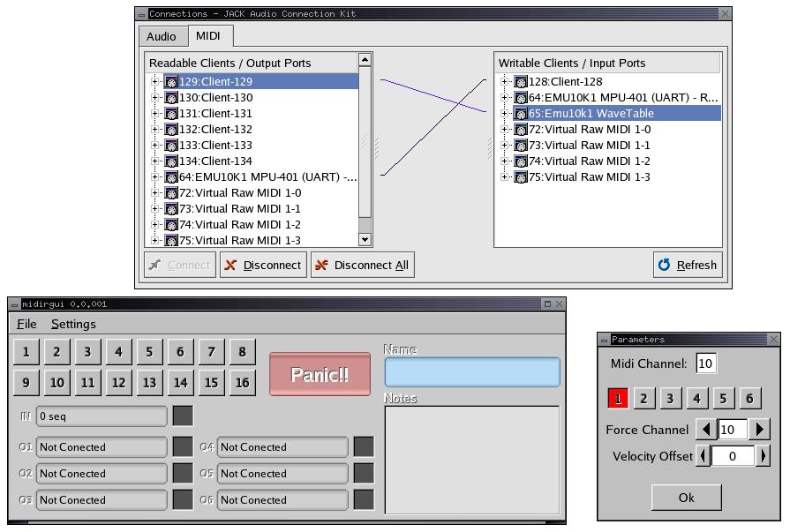This screenshot has width=790, height=532.
Task: Click the icon next to 128:Client-128
Action: pyautogui.click(x=521, y=82)
